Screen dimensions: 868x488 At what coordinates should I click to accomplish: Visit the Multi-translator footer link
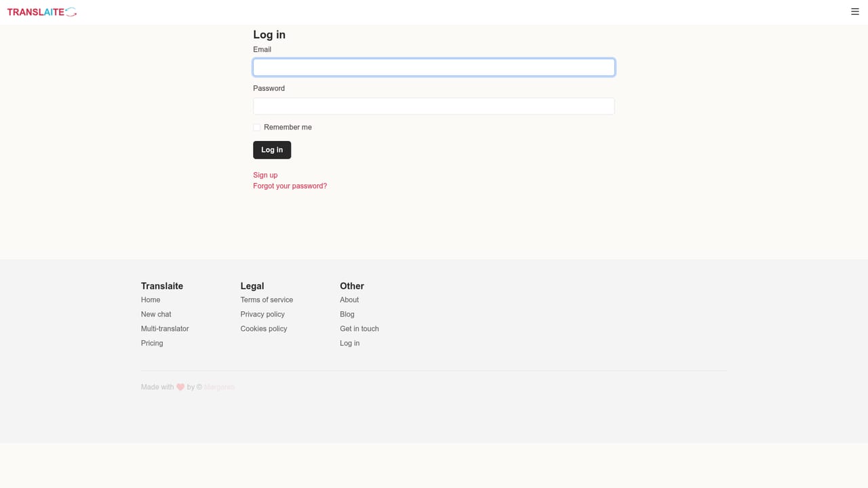coord(165,329)
